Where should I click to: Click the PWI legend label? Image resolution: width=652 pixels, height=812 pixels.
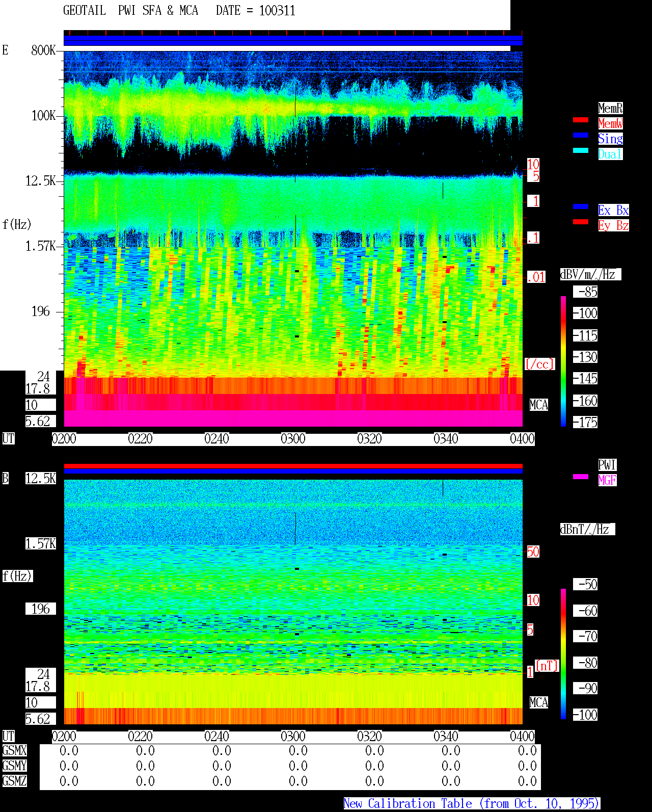[x=607, y=465]
